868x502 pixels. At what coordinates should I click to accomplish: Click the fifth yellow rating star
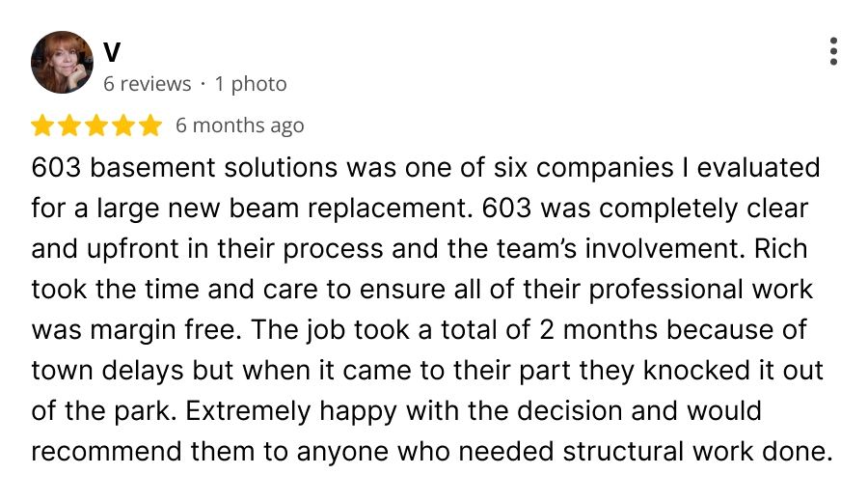click(x=150, y=125)
